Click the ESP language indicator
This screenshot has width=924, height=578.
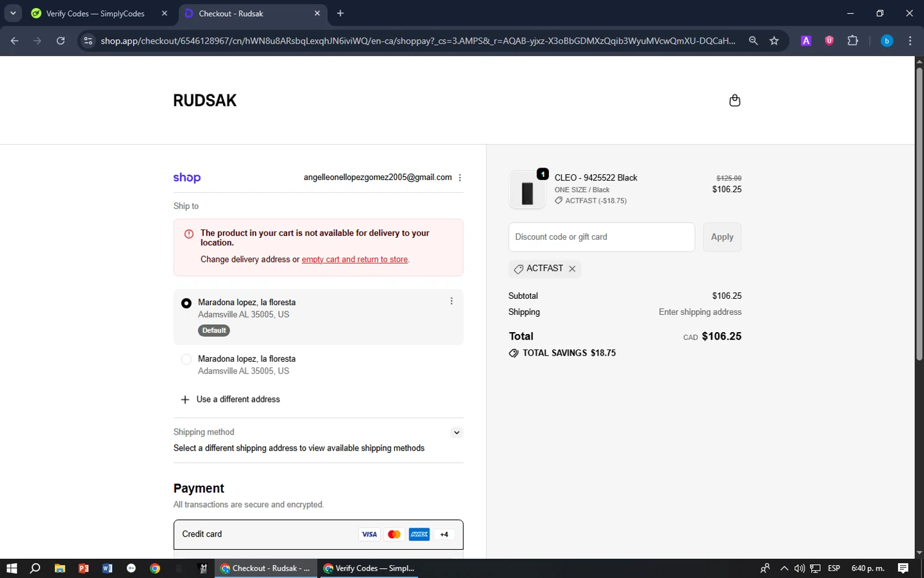click(x=834, y=568)
